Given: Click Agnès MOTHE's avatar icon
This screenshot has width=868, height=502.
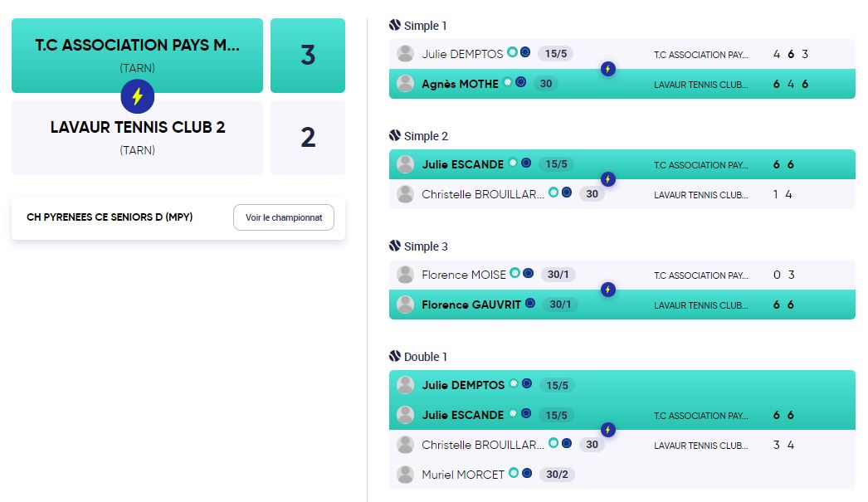Looking at the screenshot, I should pos(405,84).
